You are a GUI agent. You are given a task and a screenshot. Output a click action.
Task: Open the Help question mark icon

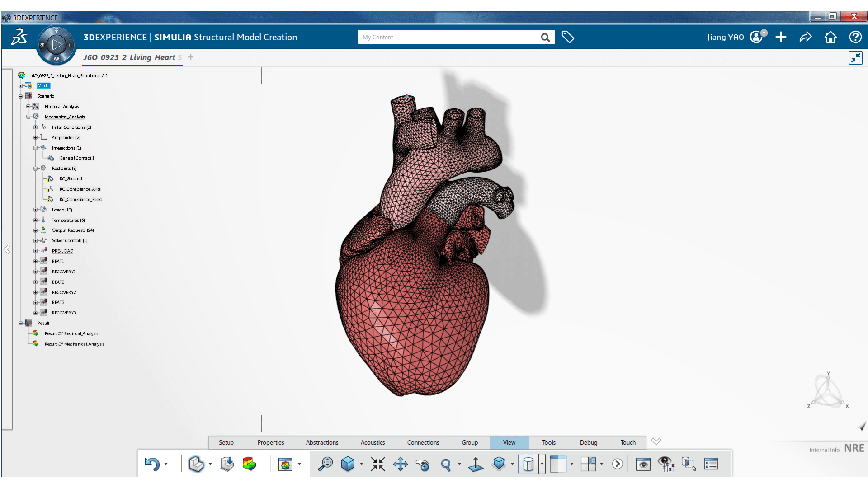[x=855, y=37]
